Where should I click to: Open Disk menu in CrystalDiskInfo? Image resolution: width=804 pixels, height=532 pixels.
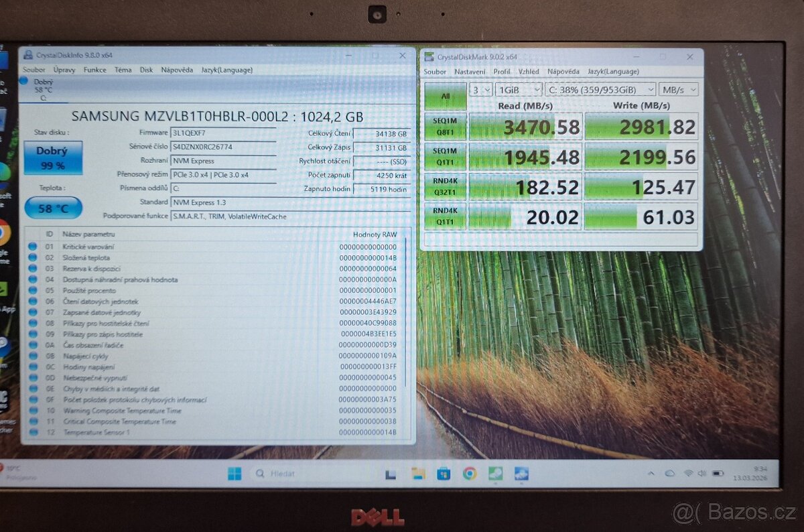point(146,70)
